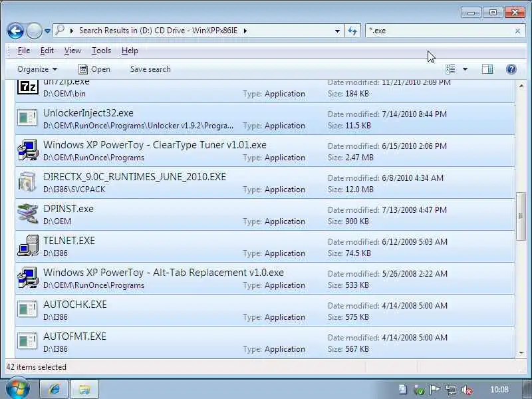
Task: Click scrollbar down arrow
Action: [x=521, y=353]
